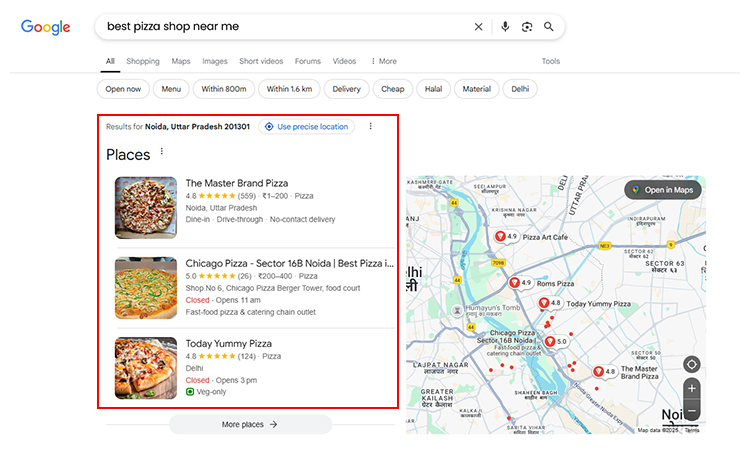
Task: Apply the Delhi filter chip
Action: tap(520, 89)
